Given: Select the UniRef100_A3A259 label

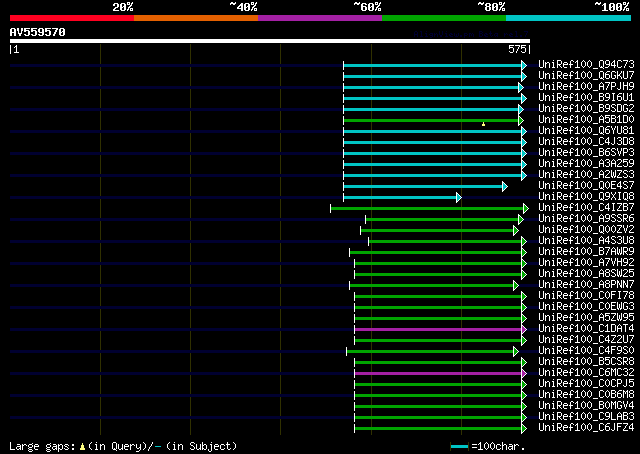Looking at the screenshot, I should [x=587, y=164].
